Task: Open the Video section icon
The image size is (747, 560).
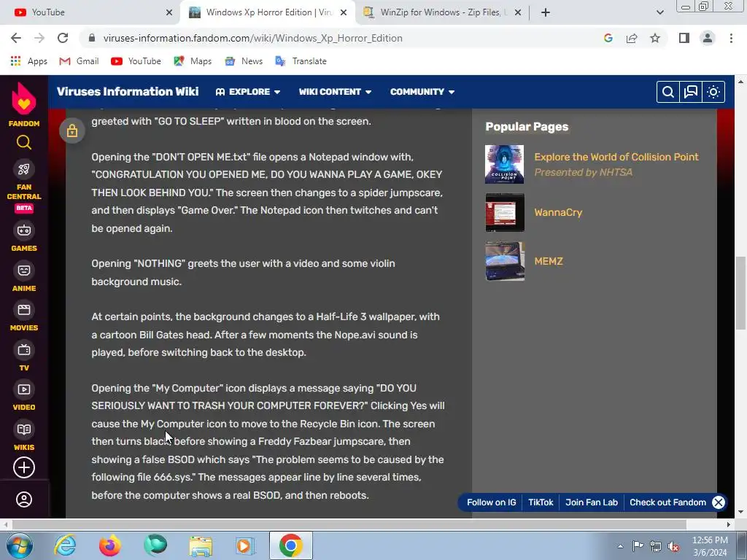Action: pos(24,389)
